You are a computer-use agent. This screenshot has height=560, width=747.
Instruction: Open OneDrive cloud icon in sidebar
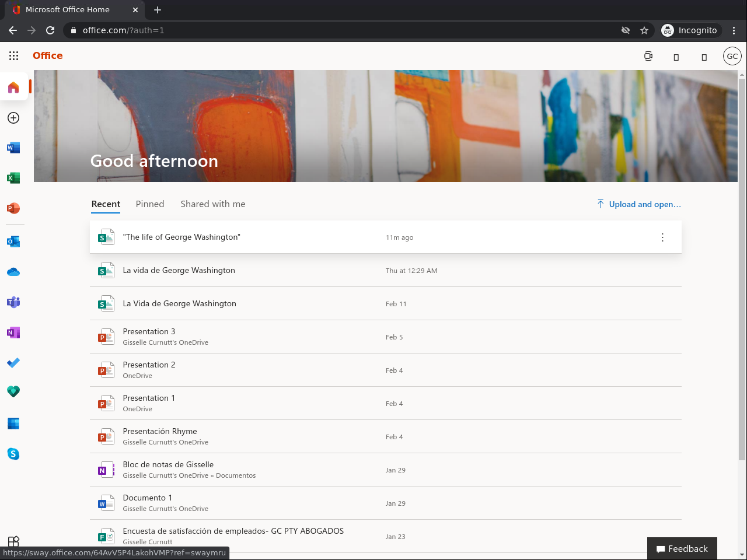[13, 272]
